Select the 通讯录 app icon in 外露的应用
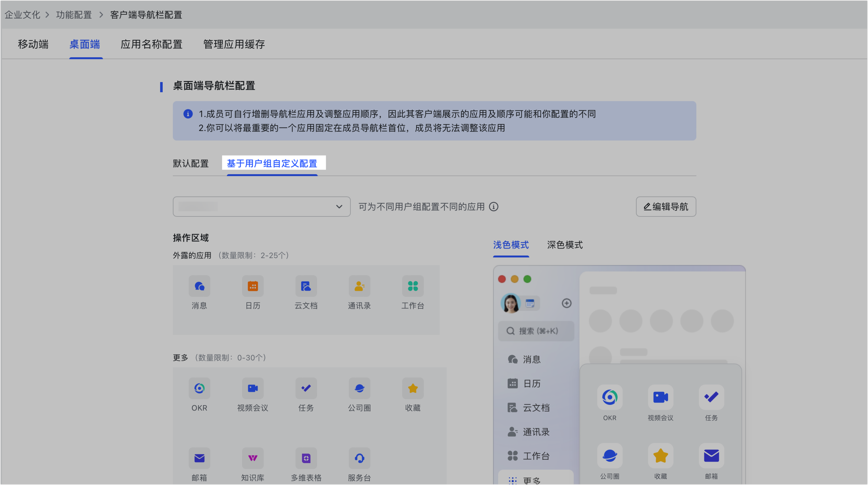Viewport: 868px width, 485px height. [x=360, y=286]
